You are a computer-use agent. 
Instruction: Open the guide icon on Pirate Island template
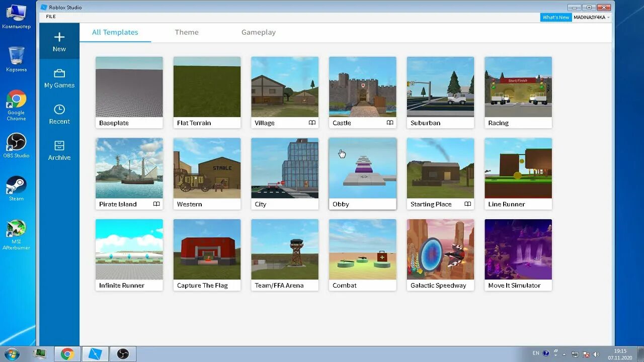tap(156, 204)
